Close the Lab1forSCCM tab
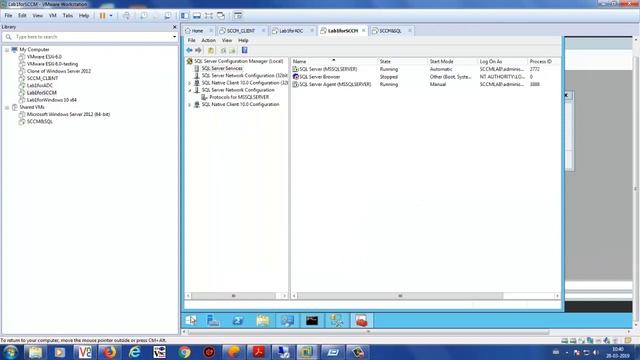 (x=363, y=31)
